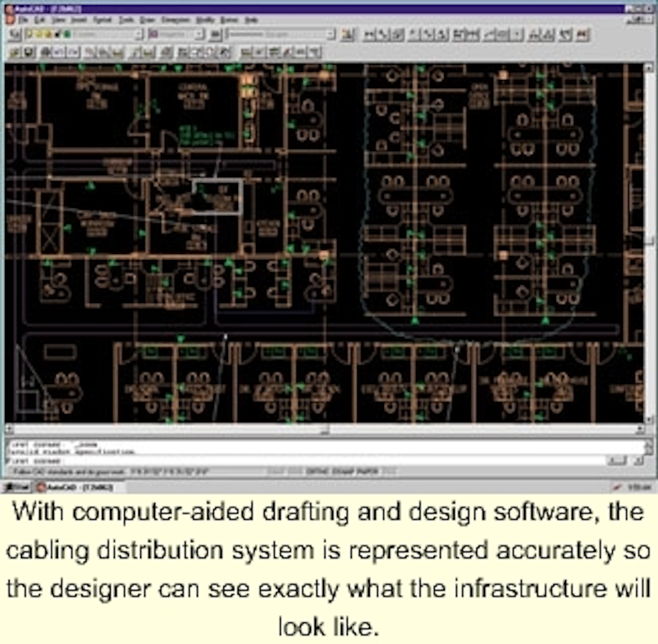Expand the color selection dropdown
Viewport: 658px width, 644px height.
pyautogui.click(x=200, y=34)
